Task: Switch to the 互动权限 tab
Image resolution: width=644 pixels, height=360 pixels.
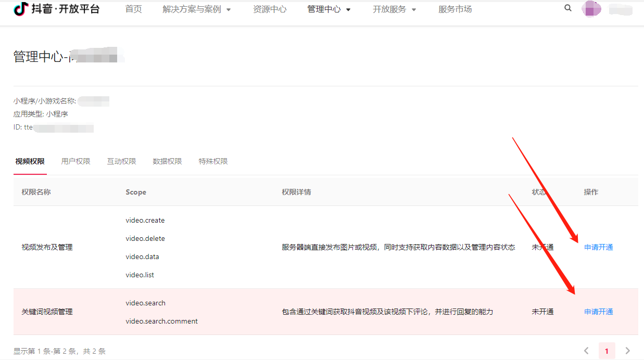Action: (121, 161)
